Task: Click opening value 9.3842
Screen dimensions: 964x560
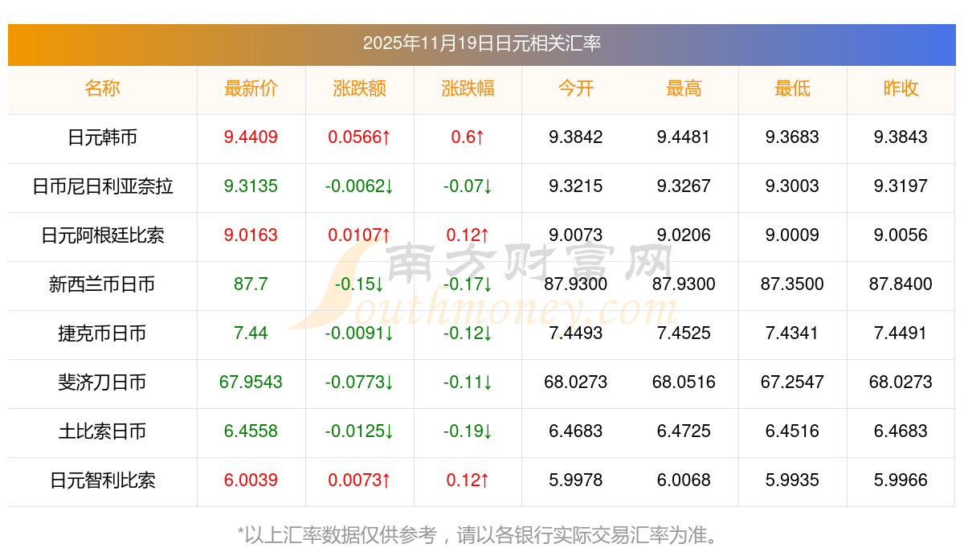Action: point(576,137)
